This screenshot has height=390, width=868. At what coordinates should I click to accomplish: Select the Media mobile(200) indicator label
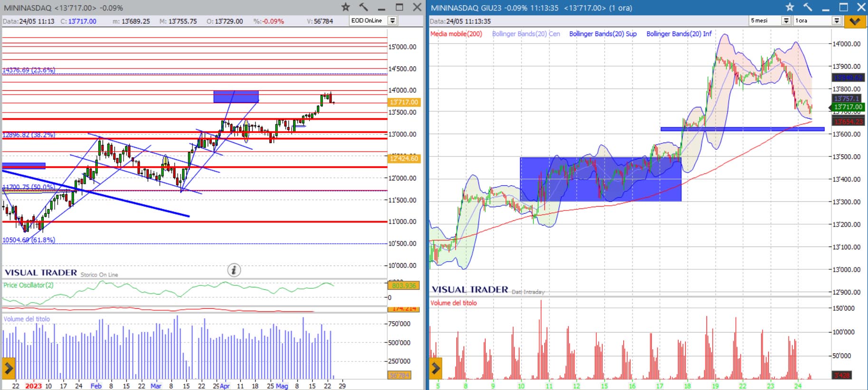456,34
